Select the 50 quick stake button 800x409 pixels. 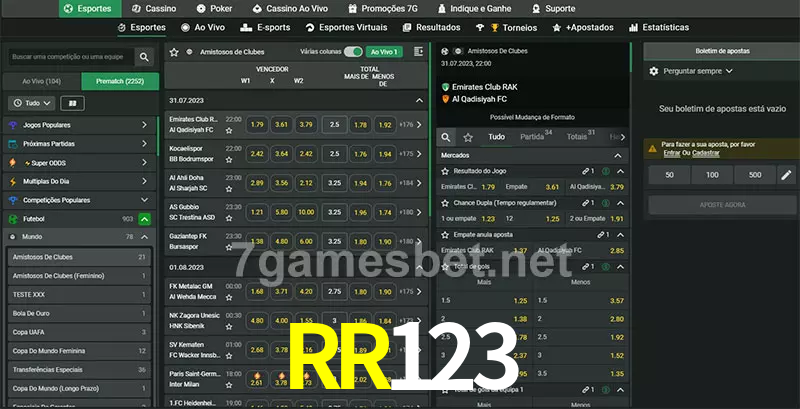[669, 175]
